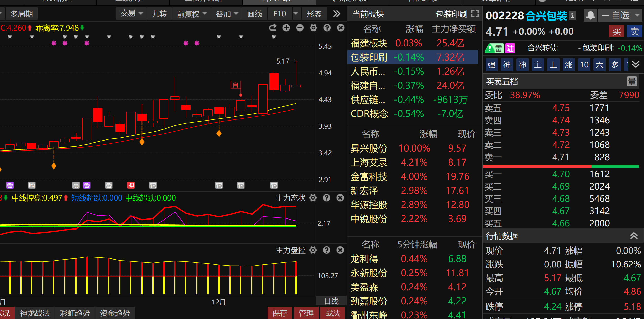
Task: Switch to 资金趋势 tab
Action: coord(115,313)
